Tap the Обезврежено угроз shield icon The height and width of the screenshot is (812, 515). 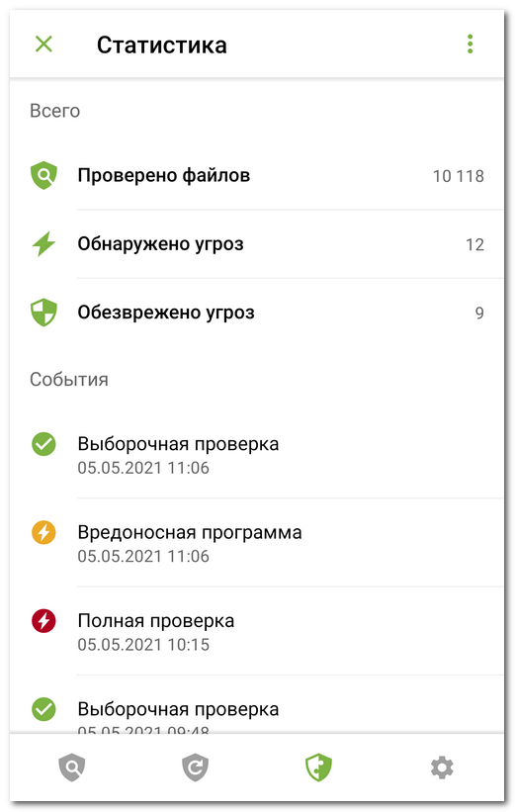point(44,313)
